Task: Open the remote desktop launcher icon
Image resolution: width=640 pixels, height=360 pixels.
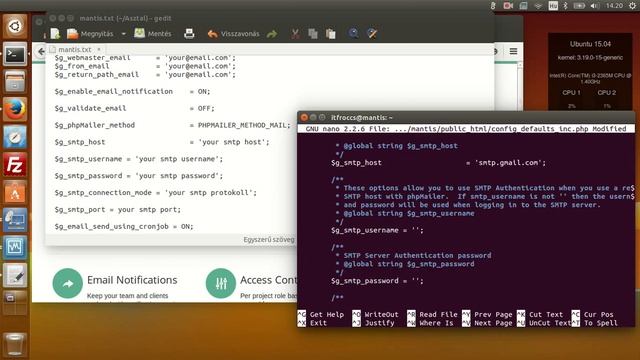Action: pyautogui.click(x=15, y=220)
